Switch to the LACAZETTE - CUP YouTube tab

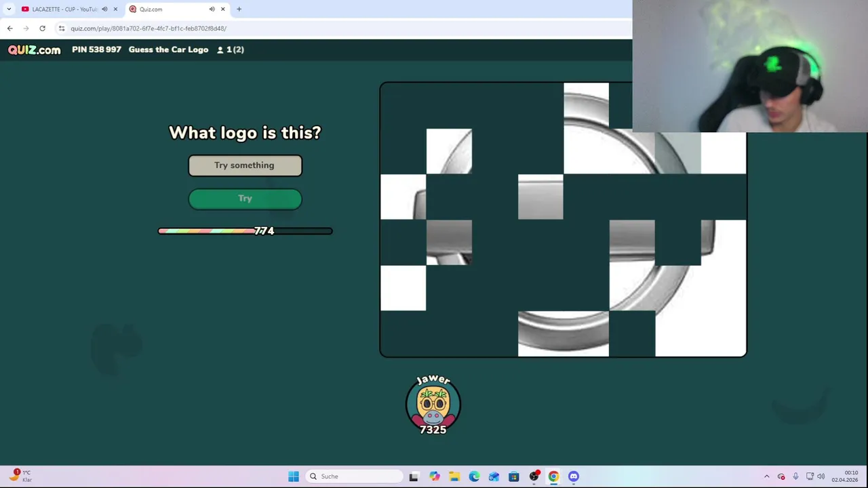coord(65,9)
